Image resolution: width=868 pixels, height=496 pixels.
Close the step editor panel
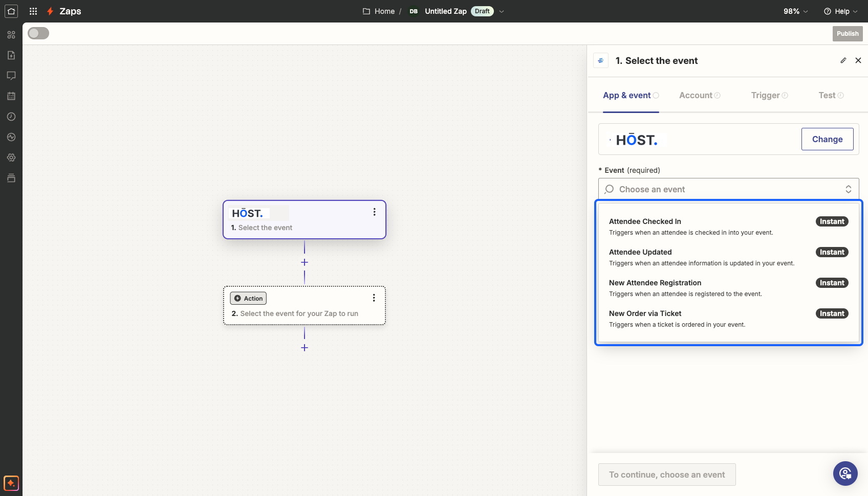pyautogui.click(x=858, y=60)
